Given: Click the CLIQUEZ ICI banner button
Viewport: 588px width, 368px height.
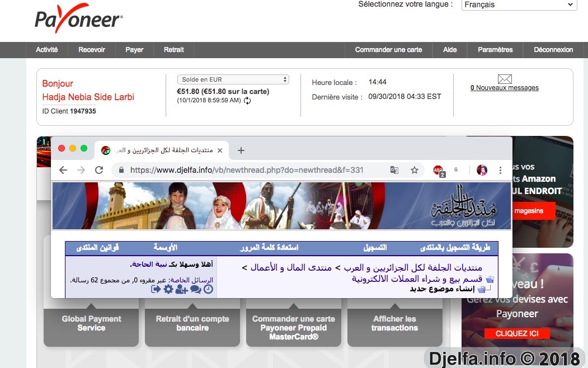Looking at the screenshot, I should 517,333.
